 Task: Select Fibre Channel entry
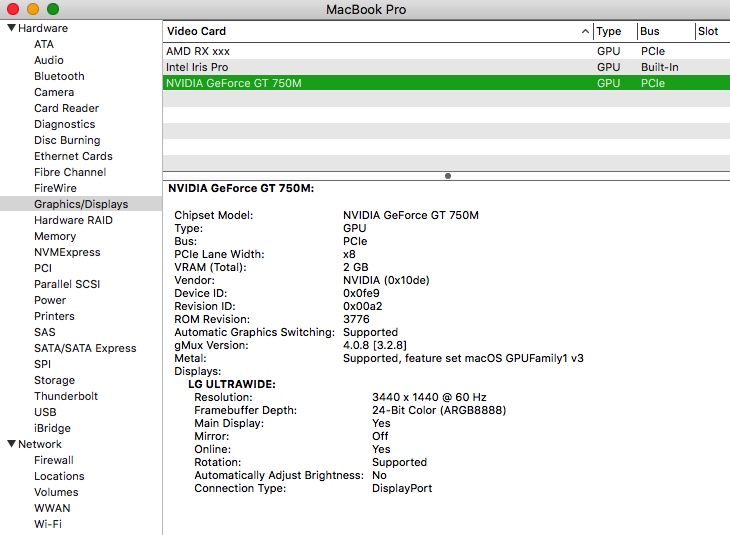point(70,172)
